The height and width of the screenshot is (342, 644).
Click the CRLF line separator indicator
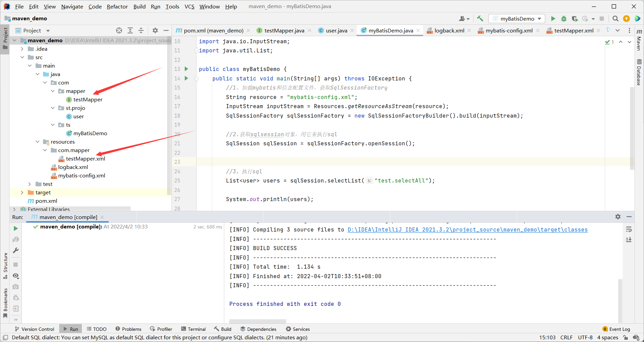point(567,337)
